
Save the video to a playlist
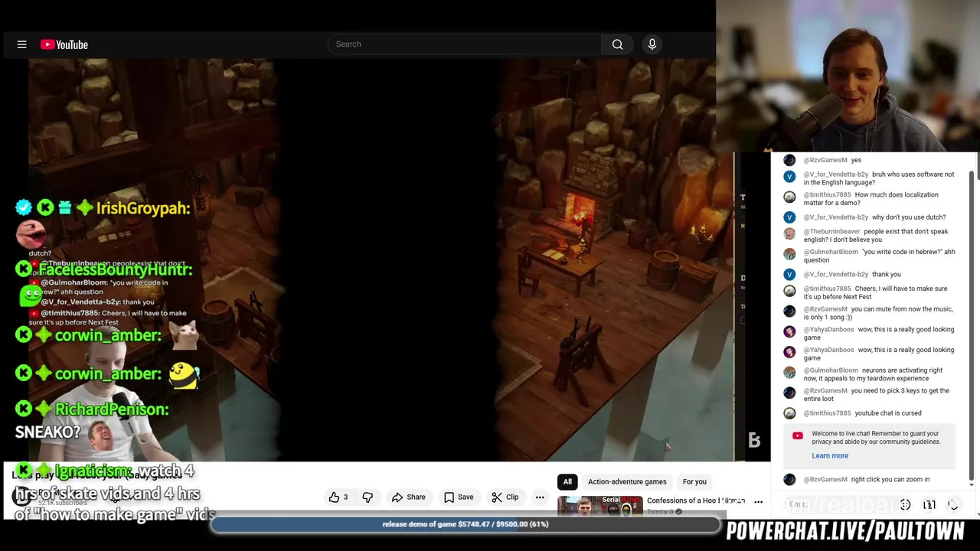click(x=459, y=497)
